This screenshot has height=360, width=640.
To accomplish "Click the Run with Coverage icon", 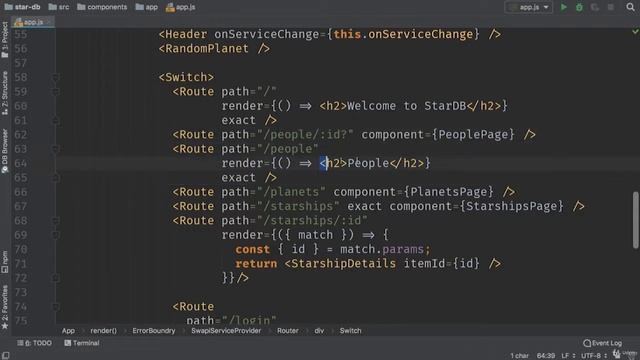I will 595,7.
